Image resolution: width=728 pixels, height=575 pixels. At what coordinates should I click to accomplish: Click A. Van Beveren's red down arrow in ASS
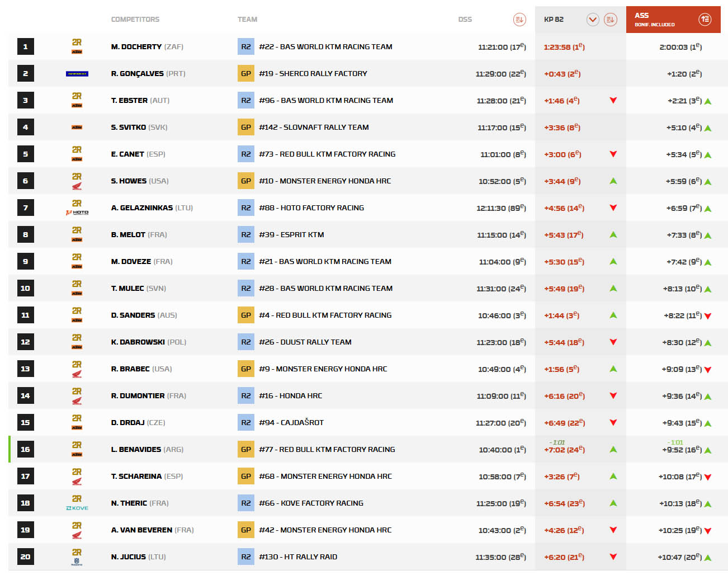coord(708,531)
